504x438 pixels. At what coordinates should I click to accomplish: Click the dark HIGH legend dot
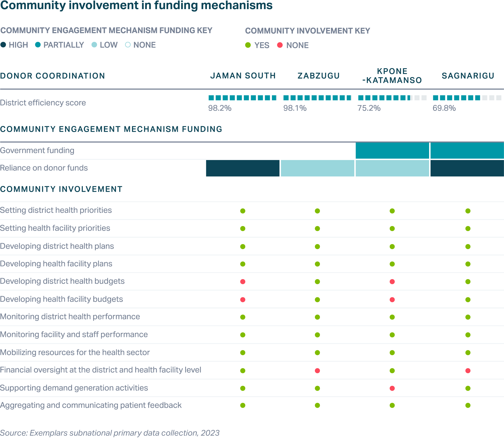3,45
